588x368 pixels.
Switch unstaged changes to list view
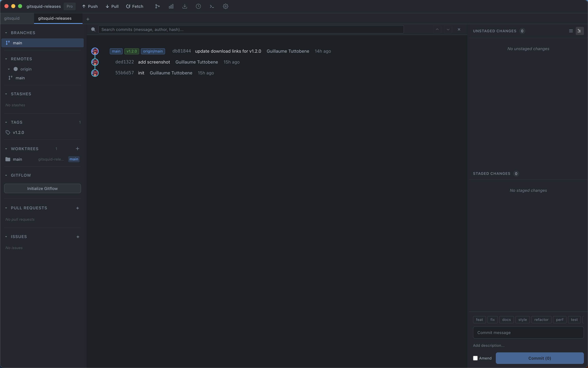pyautogui.click(x=571, y=31)
